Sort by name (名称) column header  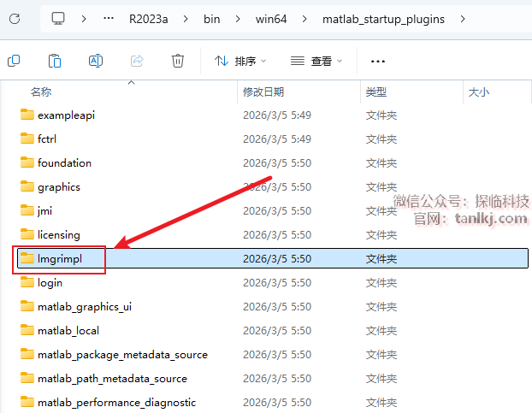coord(41,91)
